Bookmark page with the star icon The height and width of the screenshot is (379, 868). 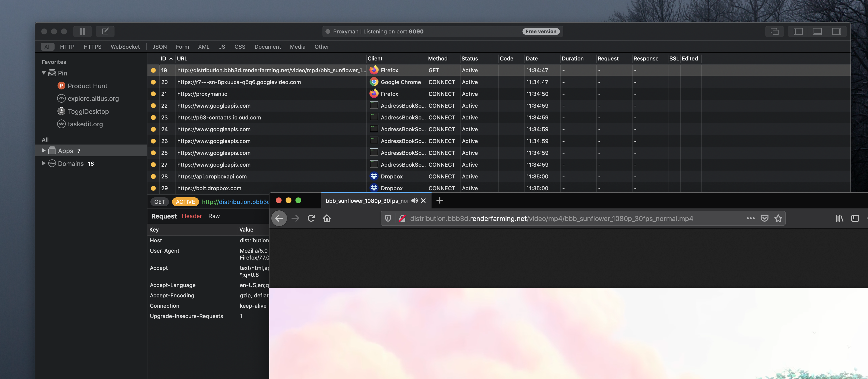pos(778,218)
